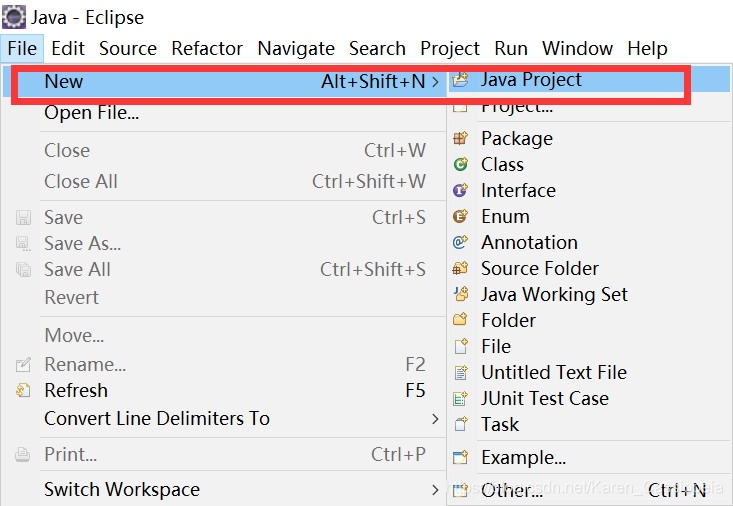
Task: Click the Java Project icon in New submenu
Action: pyautogui.click(x=460, y=80)
